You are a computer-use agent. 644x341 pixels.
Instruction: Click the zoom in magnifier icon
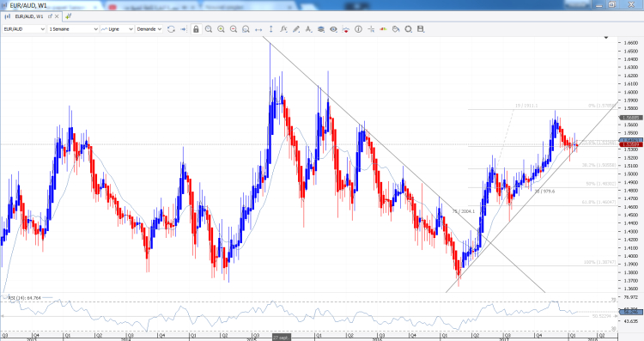(221, 29)
